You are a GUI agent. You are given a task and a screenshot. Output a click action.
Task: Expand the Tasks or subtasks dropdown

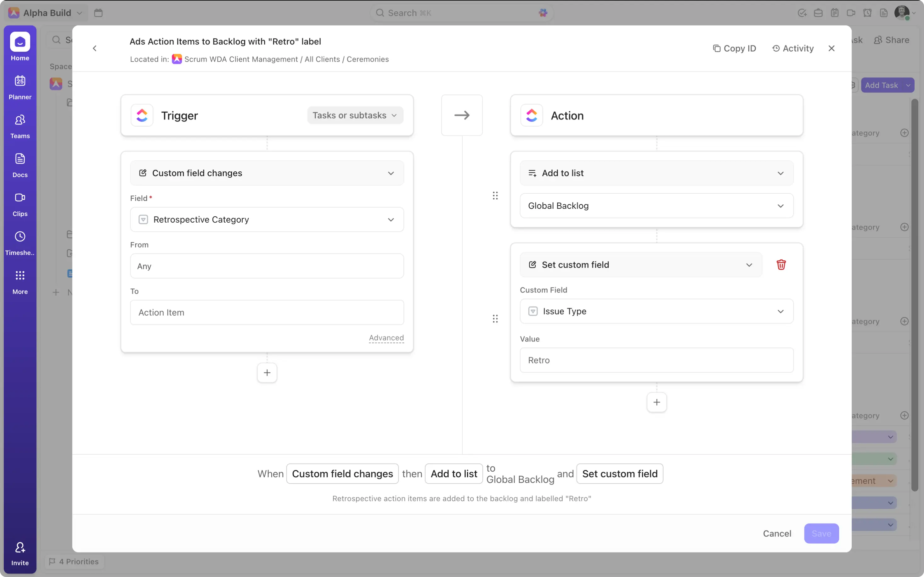tap(355, 115)
